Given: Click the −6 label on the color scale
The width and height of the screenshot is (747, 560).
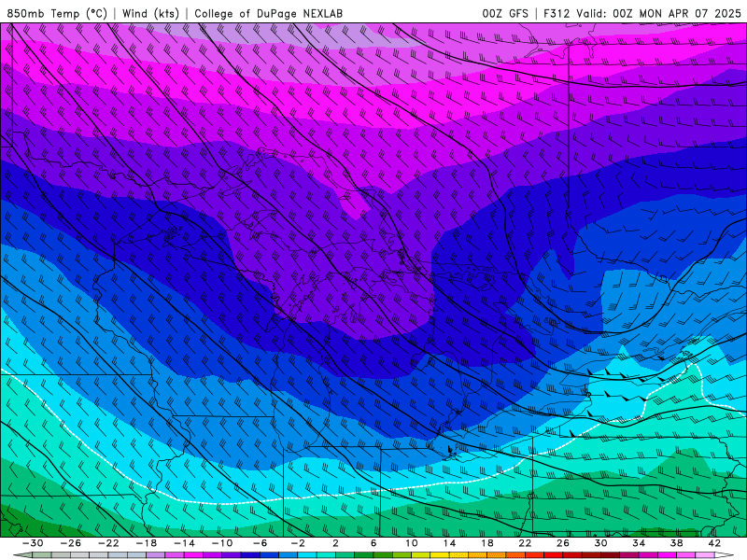Looking at the screenshot, I should click(x=261, y=543).
